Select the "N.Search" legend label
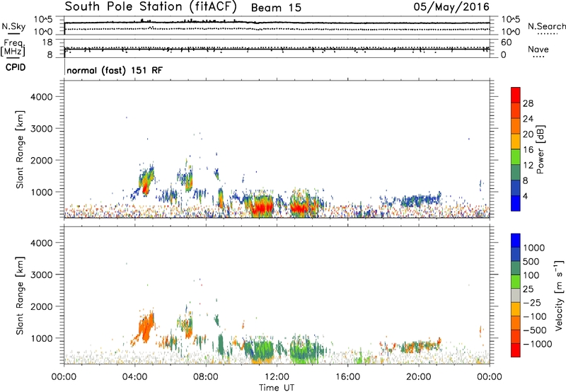The height and width of the screenshot is (392, 566). click(x=546, y=26)
